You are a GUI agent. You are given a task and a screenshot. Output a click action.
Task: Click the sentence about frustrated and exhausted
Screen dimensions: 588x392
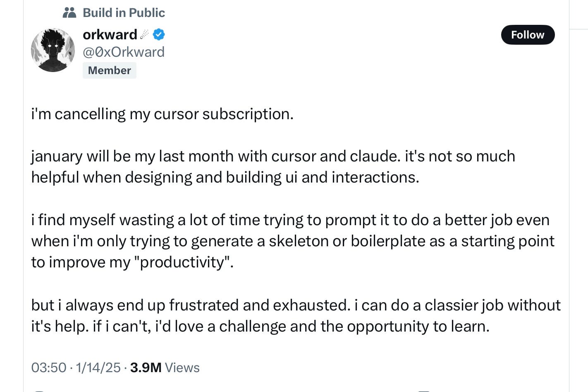coord(191,305)
